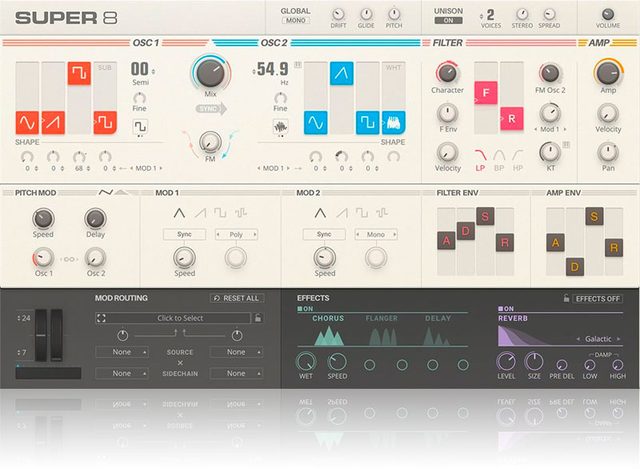Toggle Reverb ON indicator
640x469 pixels.
(x=506, y=309)
